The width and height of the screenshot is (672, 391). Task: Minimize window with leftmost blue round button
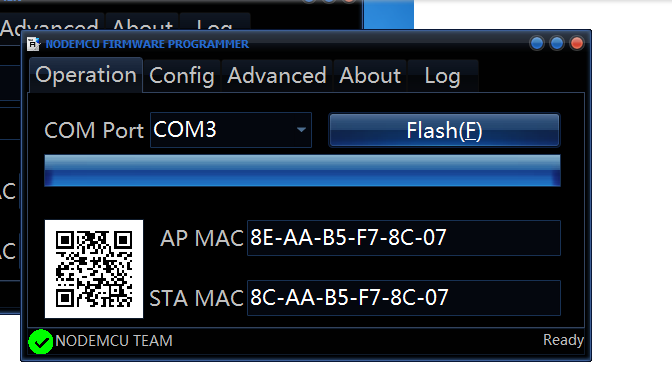tap(537, 43)
